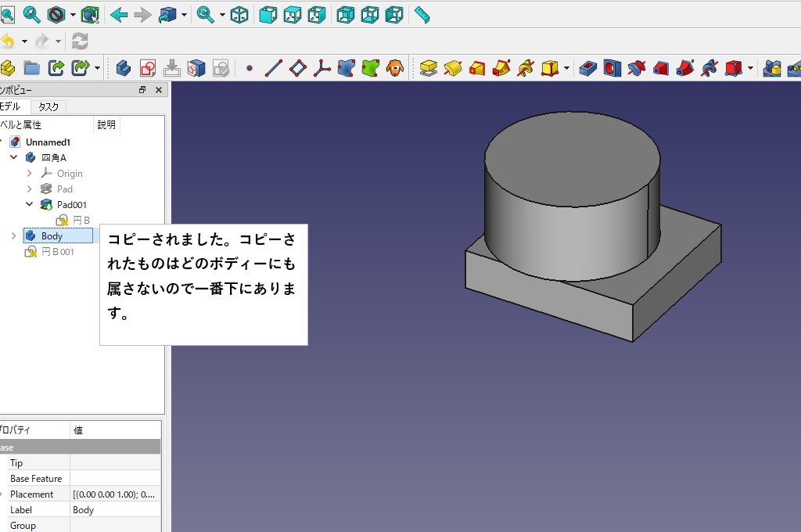Screen dimensions: 801x532
Task: Click the Sync view magnifier icon
Action: (x=206, y=15)
